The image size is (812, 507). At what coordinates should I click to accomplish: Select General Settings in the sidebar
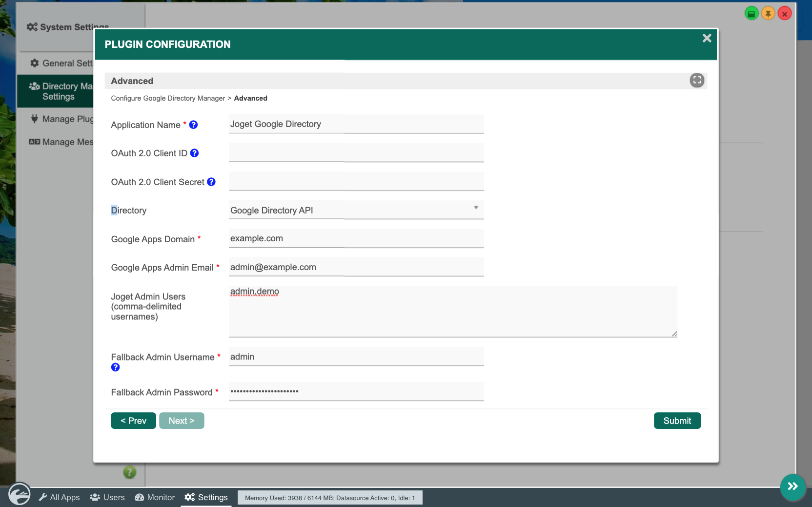[x=61, y=63]
